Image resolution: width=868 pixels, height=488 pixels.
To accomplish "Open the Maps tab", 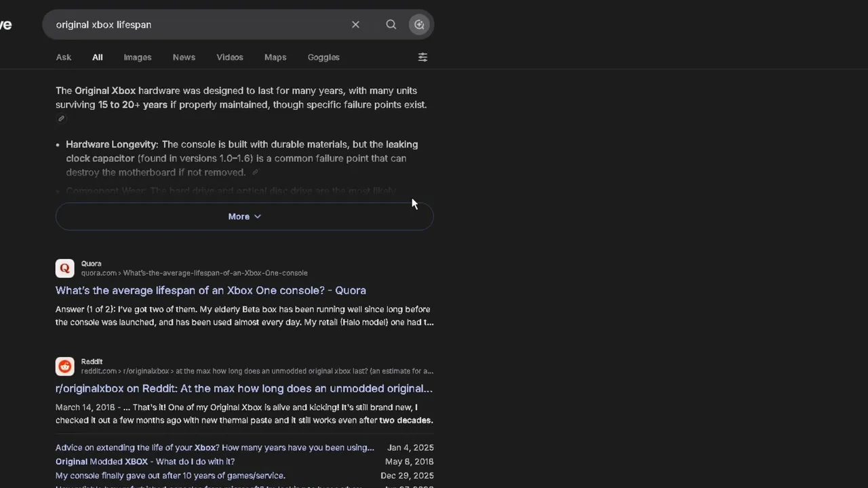I will click(x=275, y=57).
